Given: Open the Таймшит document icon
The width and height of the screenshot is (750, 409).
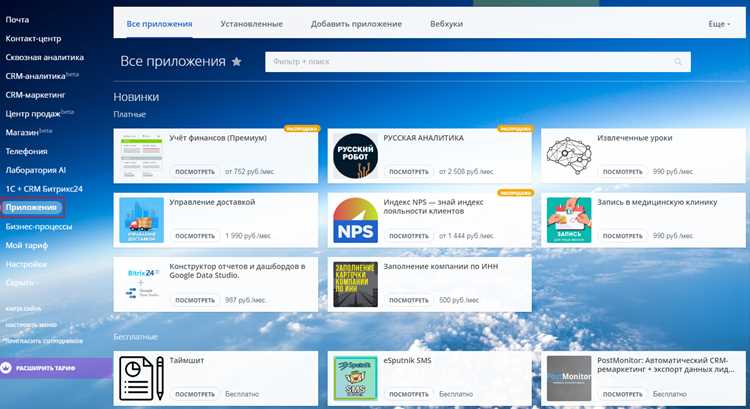Looking at the screenshot, I should pos(142,378).
